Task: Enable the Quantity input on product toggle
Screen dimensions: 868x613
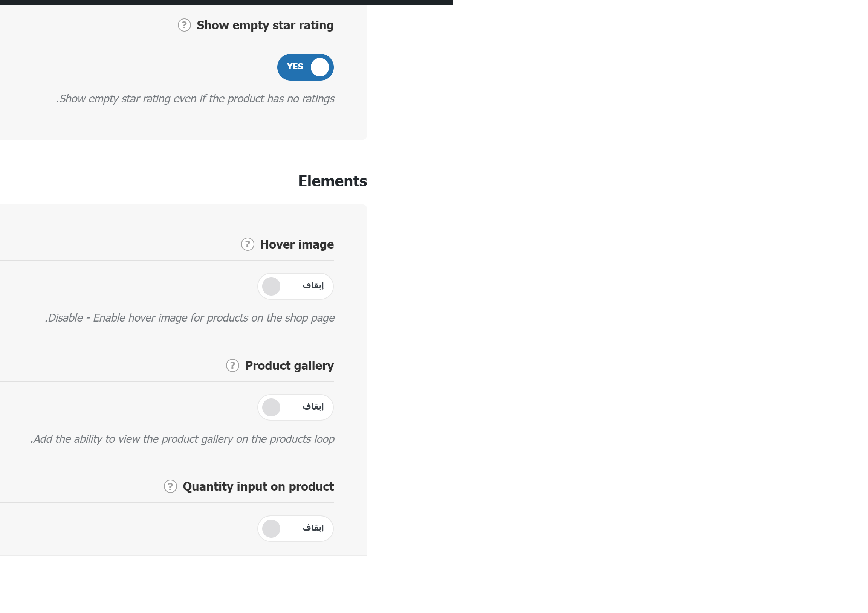Action: [296, 529]
